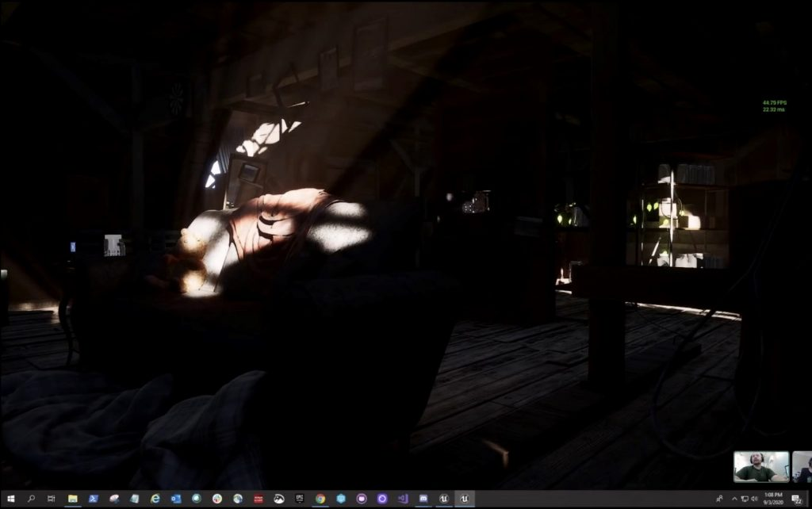Launch Epic Games Launcher from taskbar
Screen dimensions: 812x509
tap(299, 499)
